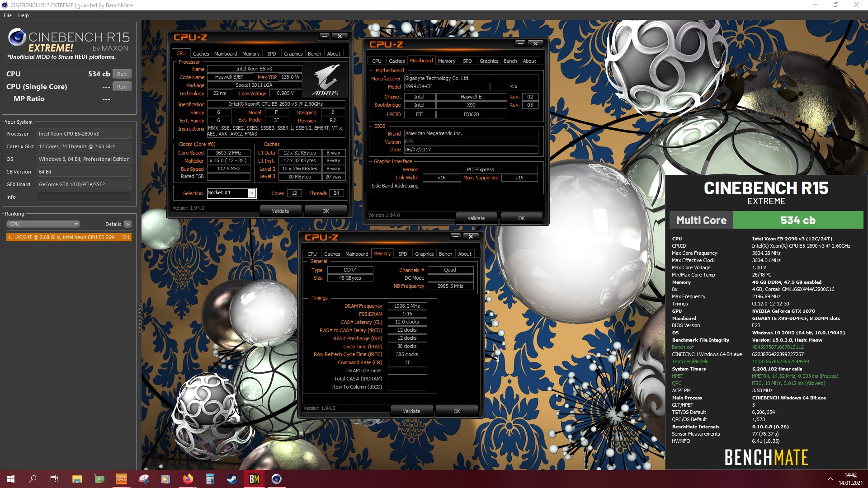Open CPU tab in Memory CPU-Z window
Image resolution: width=868 pixels, height=488 pixels.
coord(312,254)
